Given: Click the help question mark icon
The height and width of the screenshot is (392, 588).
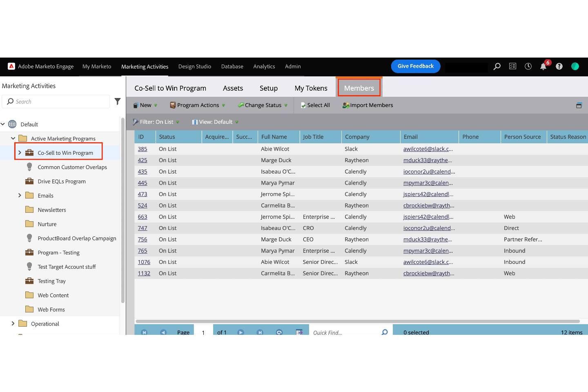Looking at the screenshot, I should tap(559, 67).
